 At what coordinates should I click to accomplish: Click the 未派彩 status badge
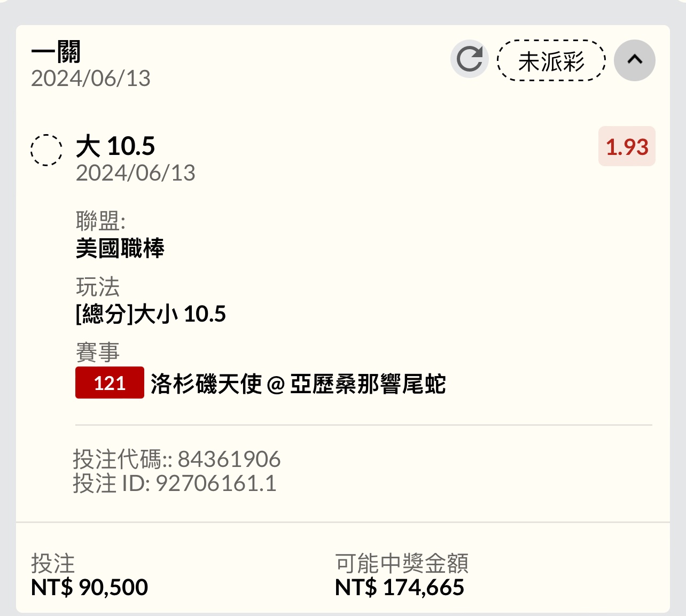click(551, 61)
